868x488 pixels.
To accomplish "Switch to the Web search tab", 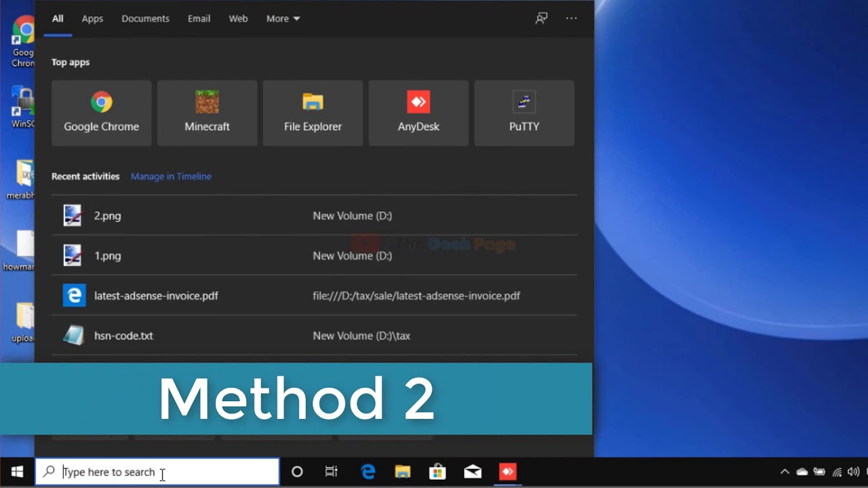I will point(238,18).
